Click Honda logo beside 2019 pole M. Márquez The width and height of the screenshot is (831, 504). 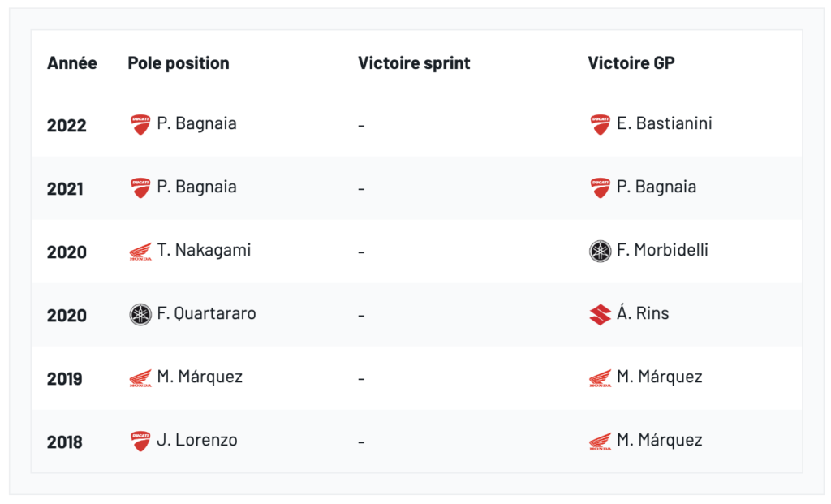[x=140, y=377]
